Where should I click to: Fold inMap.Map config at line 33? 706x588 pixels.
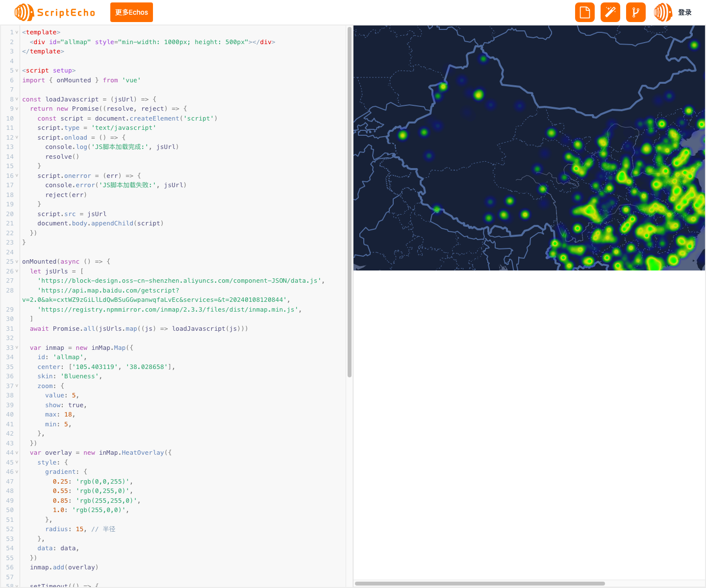(17, 347)
